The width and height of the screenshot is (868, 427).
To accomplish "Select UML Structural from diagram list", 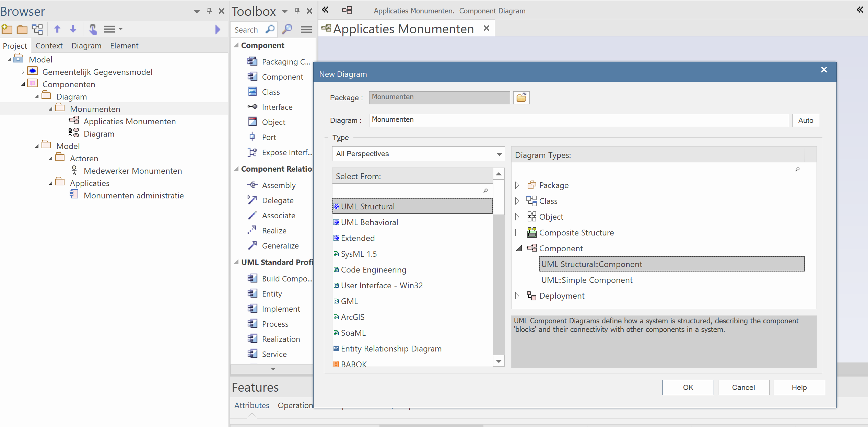I will [x=412, y=207].
